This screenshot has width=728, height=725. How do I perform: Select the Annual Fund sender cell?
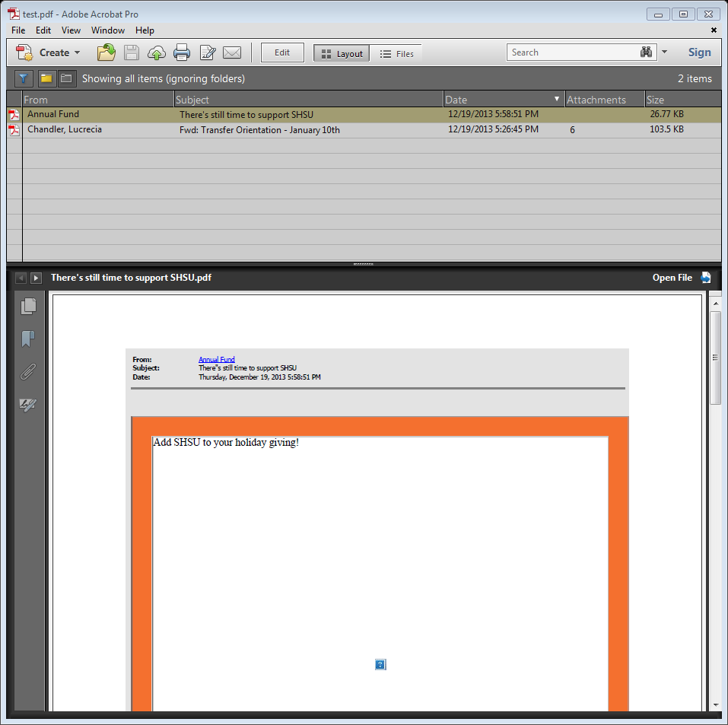(x=53, y=114)
